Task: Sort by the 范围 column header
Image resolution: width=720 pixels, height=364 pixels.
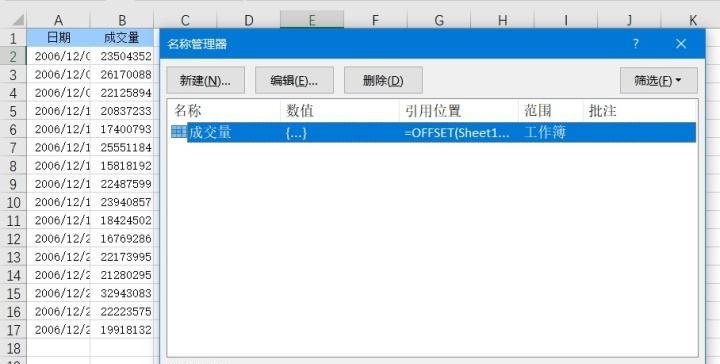Action: coord(551,111)
